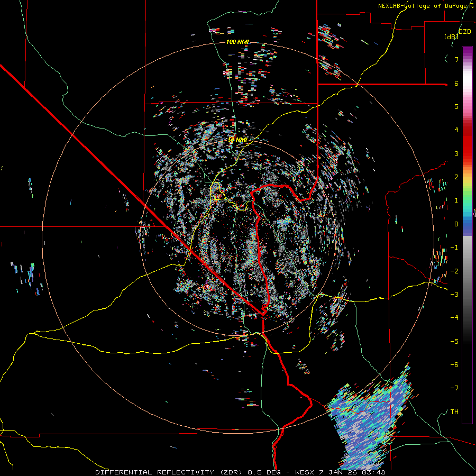Image resolution: width=476 pixels, height=476 pixels.
Task: Click the "7" value on the color scale
Action: [456, 59]
